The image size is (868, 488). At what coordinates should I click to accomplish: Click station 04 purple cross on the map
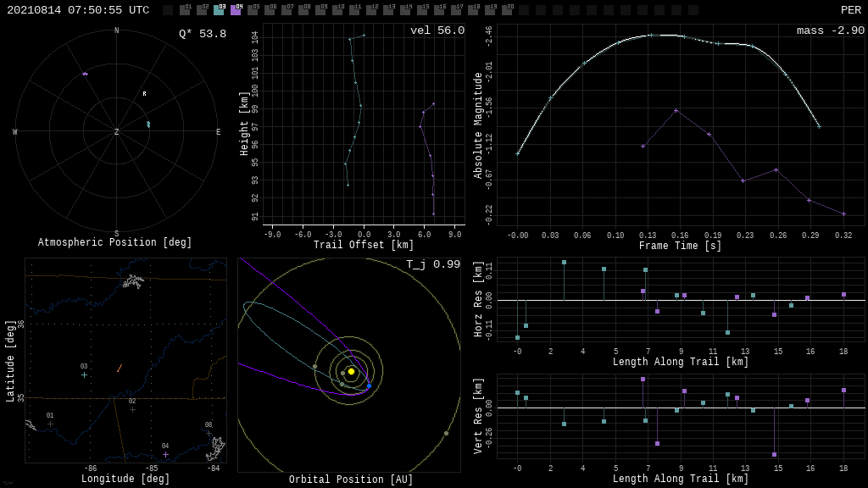pyautogui.click(x=165, y=454)
